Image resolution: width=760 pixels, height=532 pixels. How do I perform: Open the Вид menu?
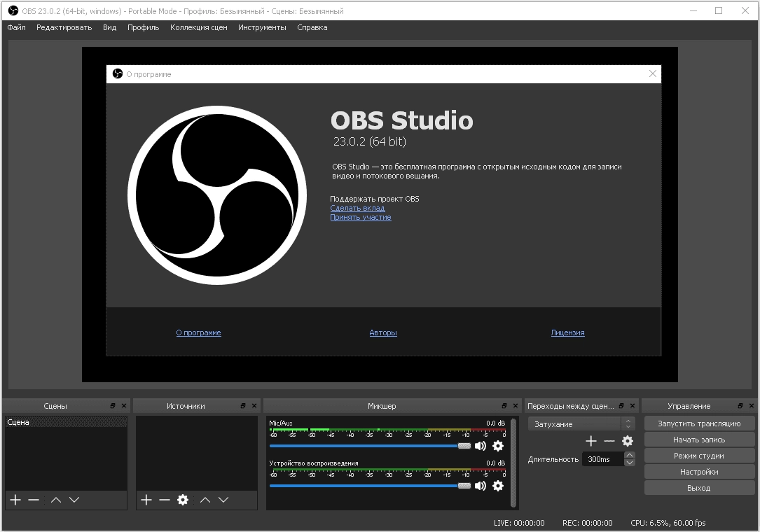tap(109, 27)
